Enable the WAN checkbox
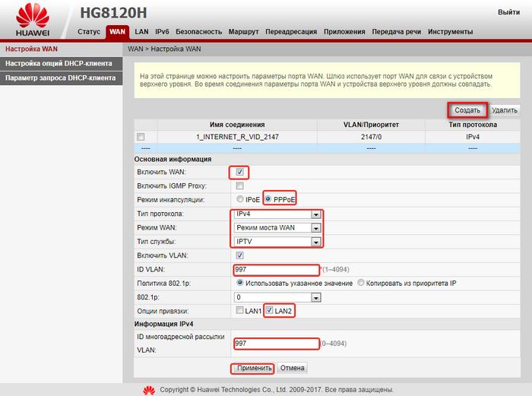This screenshot has width=532, height=396. pyautogui.click(x=240, y=172)
